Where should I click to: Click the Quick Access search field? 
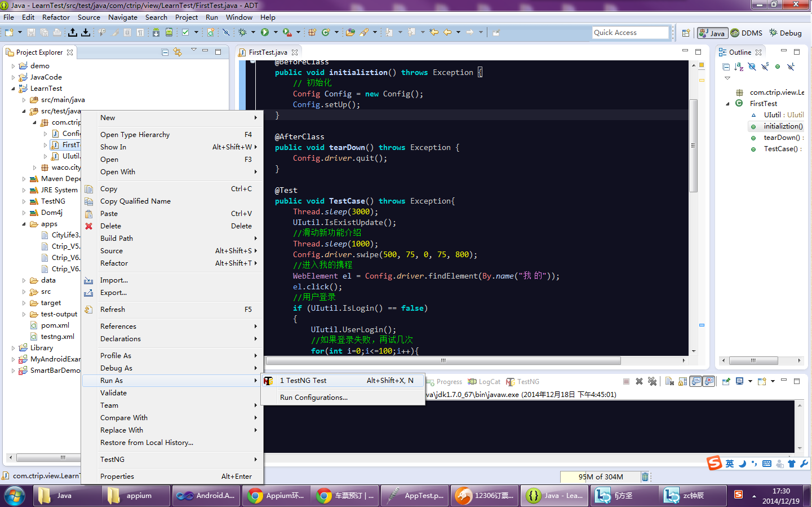tap(630, 33)
